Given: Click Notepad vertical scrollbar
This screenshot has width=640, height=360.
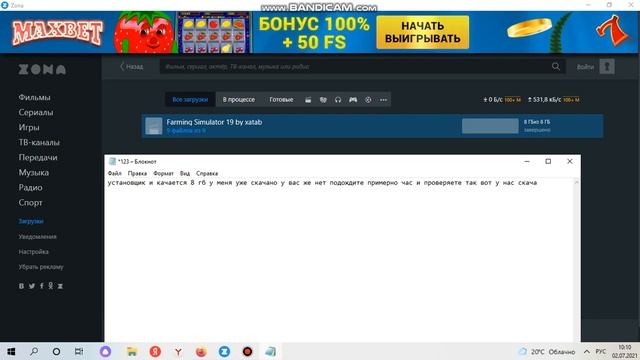Looking at the screenshot, I should [x=577, y=260].
